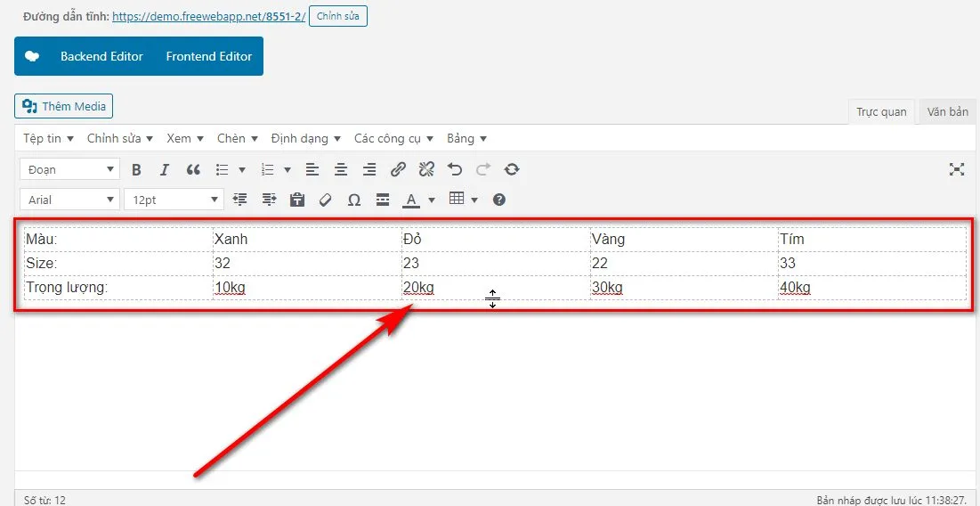This screenshot has height=506, width=980.
Task: Insert table using grid icon
Action: tap(457, 199)
